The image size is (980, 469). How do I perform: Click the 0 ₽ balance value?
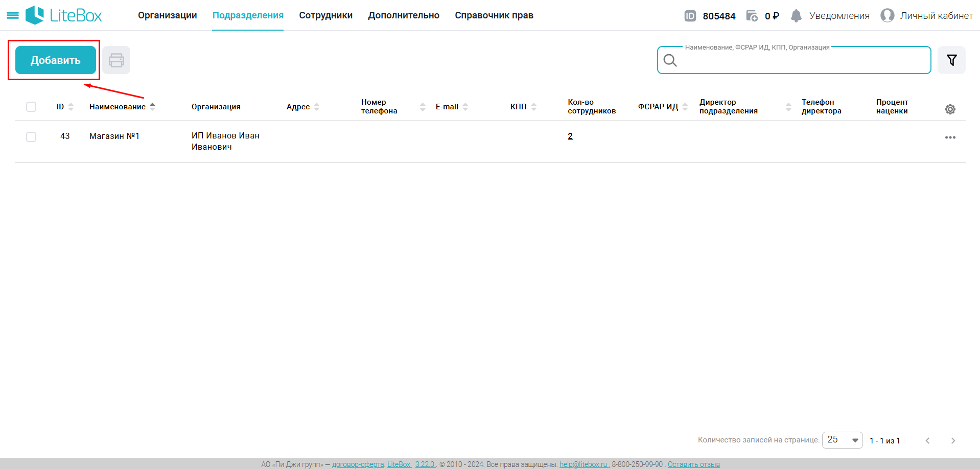coord(772,16)
